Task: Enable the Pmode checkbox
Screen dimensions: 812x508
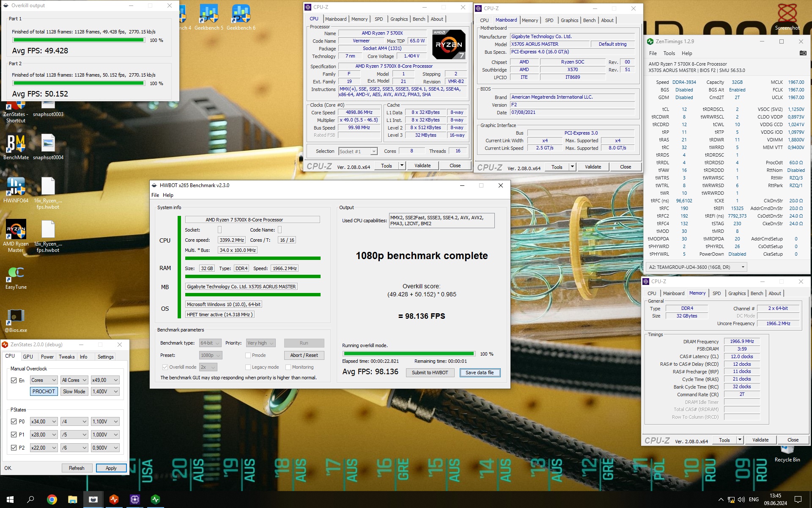Action: pos(248,355)
